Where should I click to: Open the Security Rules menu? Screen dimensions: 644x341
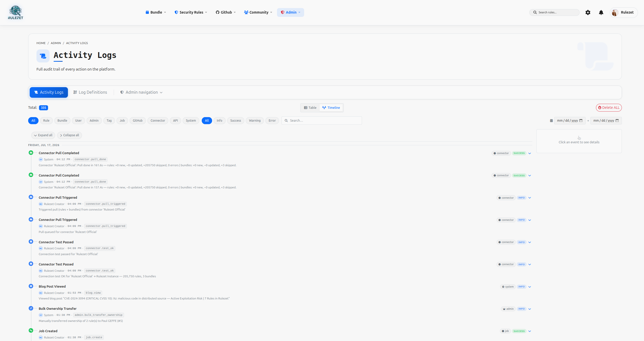[x=191, y=12]
